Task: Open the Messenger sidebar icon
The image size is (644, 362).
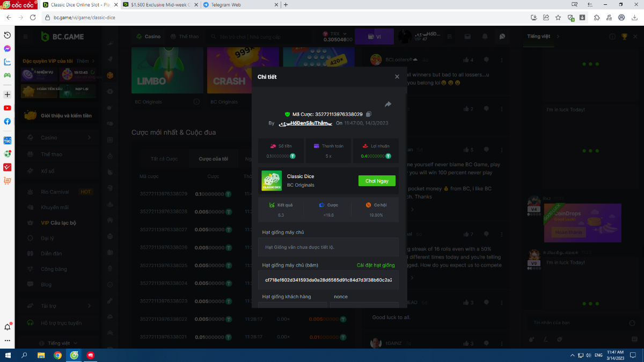Action: pyautogui.click(x=8, y=48)
